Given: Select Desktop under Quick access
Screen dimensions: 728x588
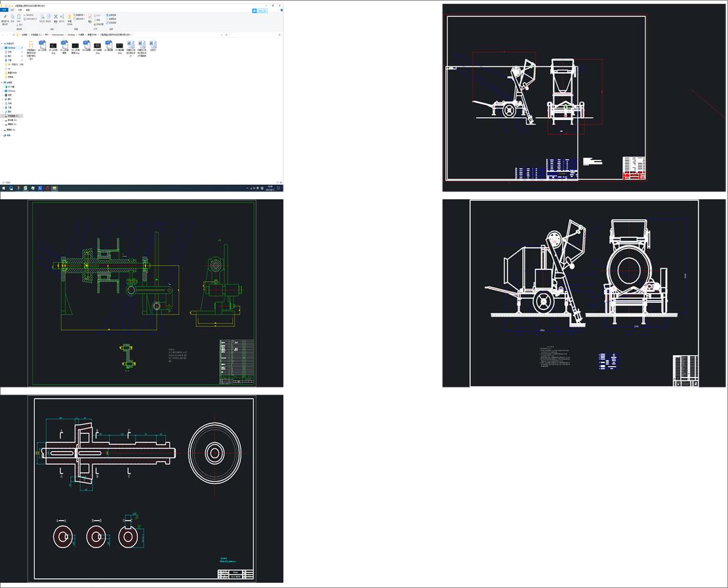Looking at the screenshot, I should (11, 48).
